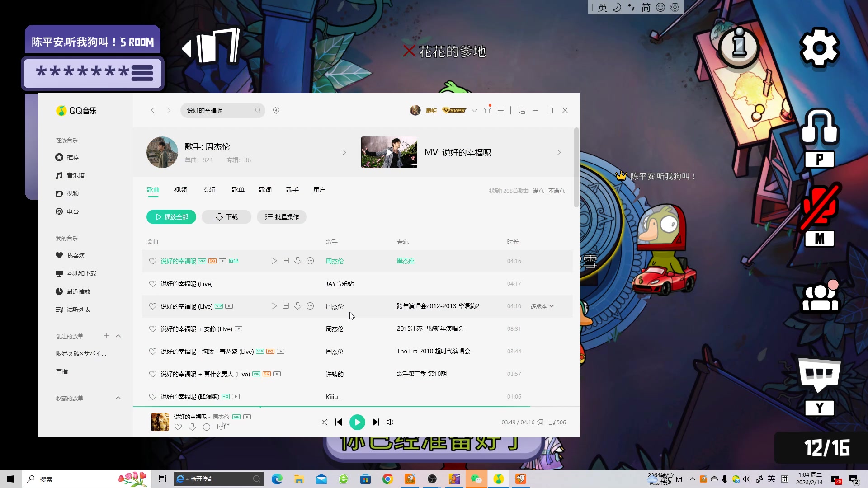The image size is (868, 488).
Task: Switch to the 歌词 results tab
Action: pyautogui.click(x=265, y=190)
